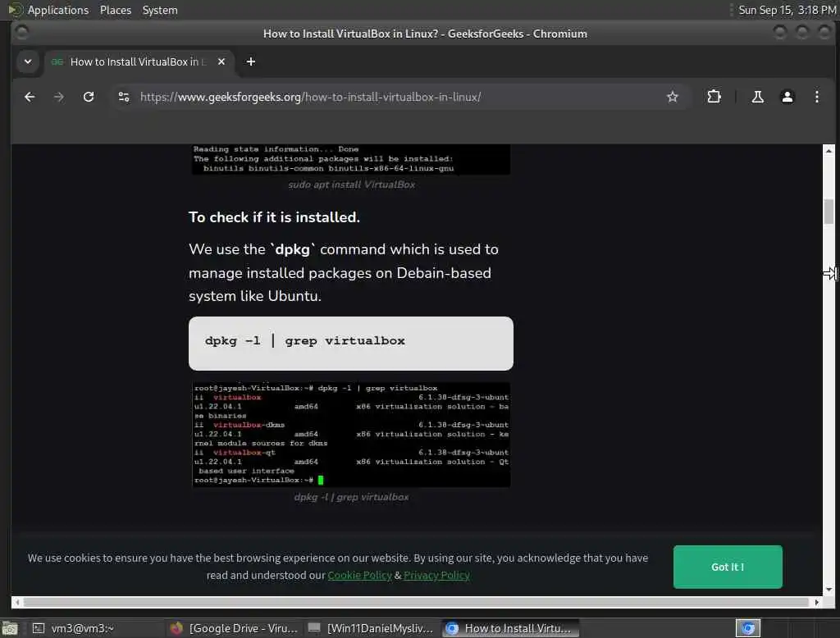Click the dpkg -l grep virtualbox code block
840x638 pixels.
[x=351, y=344]
